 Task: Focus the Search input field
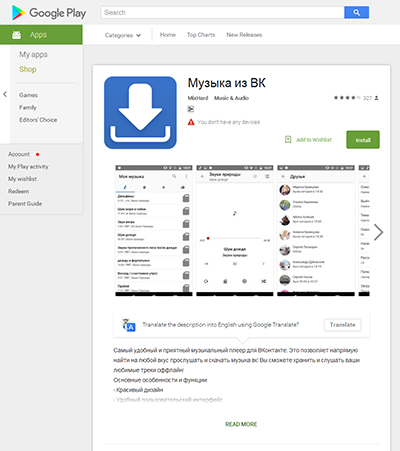222,13
